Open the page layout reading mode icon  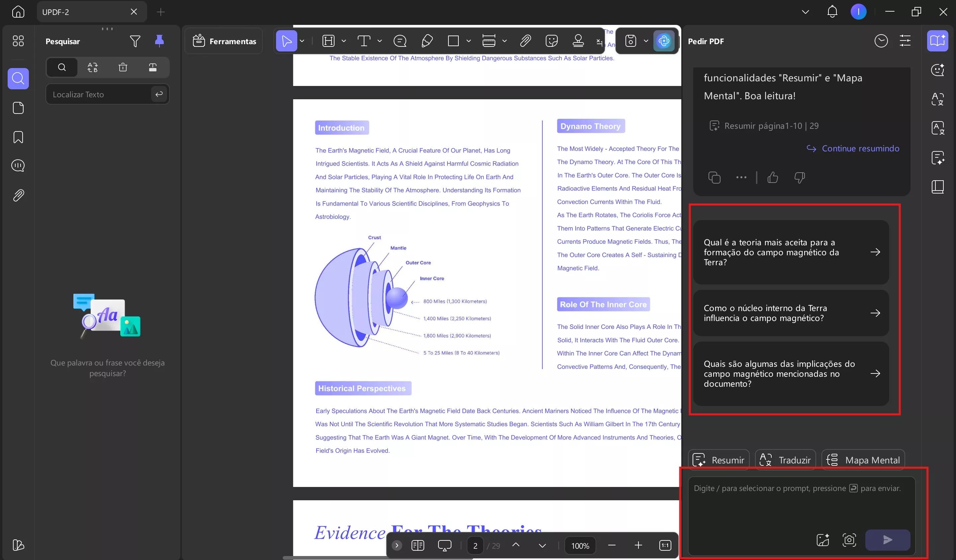pyautogui.click(x=418, y=546)
